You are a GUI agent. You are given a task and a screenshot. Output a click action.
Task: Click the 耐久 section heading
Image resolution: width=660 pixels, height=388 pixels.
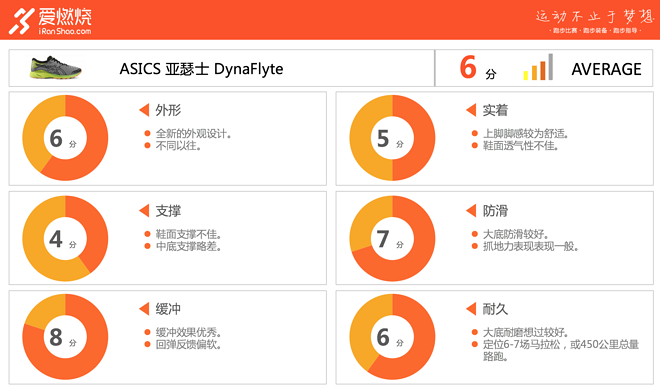495,309
